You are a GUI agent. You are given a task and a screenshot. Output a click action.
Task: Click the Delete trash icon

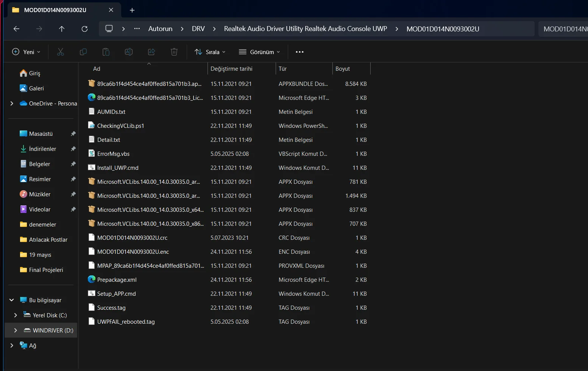[174, 52]
